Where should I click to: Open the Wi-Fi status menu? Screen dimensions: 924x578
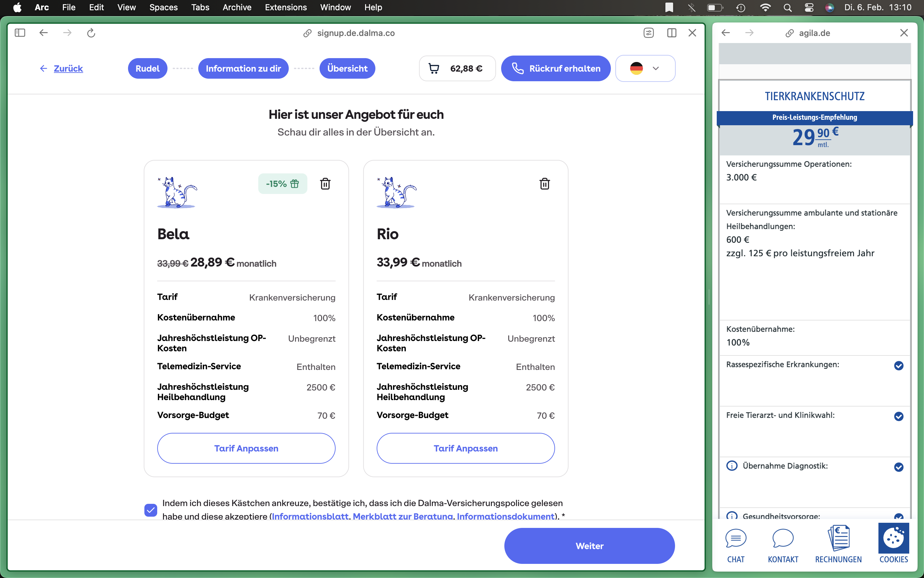pyautogui.click(x=766, y=7)
